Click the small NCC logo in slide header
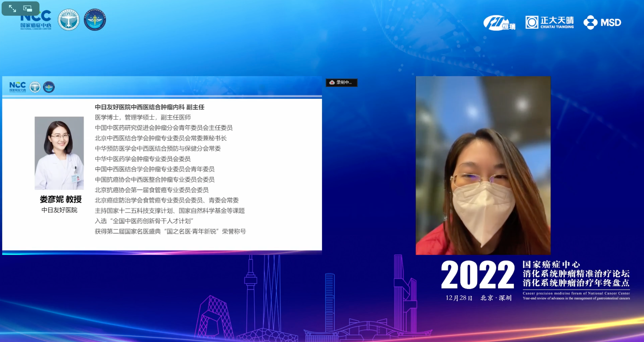This screenshot has width=644, height=342. point(18,87)
